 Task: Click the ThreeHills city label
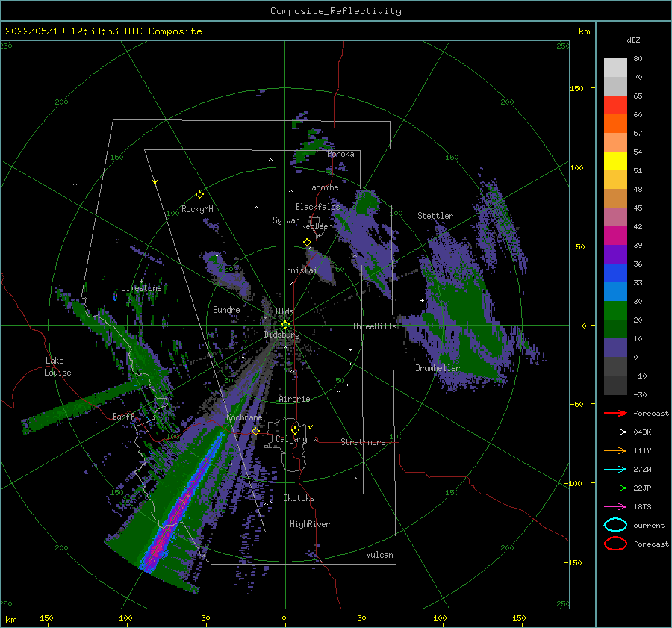pyautogui.click(x=375, y=326)
